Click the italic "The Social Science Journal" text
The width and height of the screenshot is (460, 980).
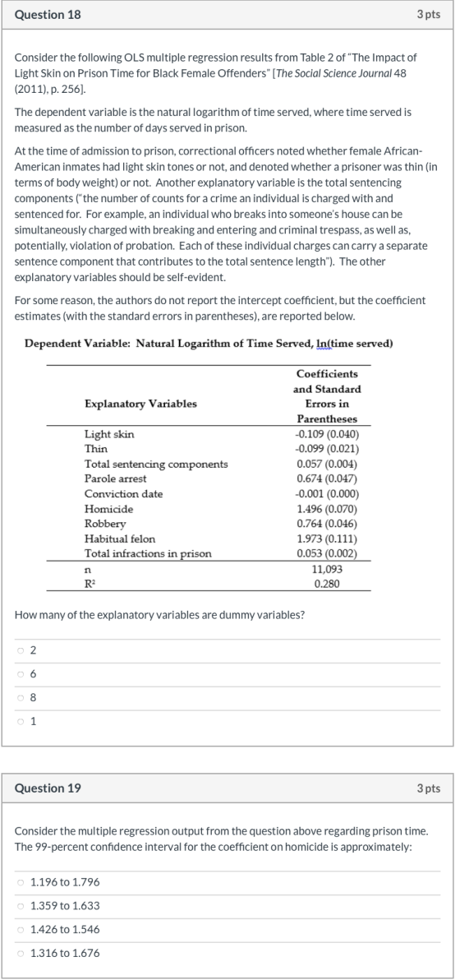tap(335, 74)
